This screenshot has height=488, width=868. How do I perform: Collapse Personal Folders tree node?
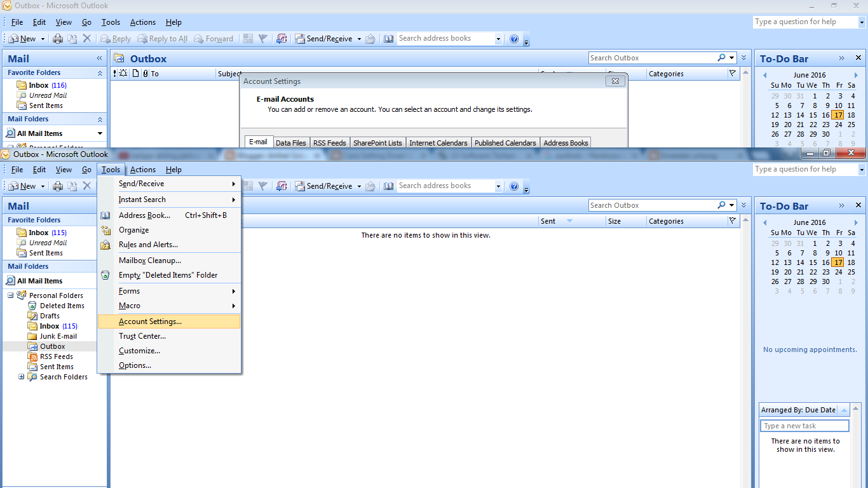pyautogui.click(x=11, y=295)
